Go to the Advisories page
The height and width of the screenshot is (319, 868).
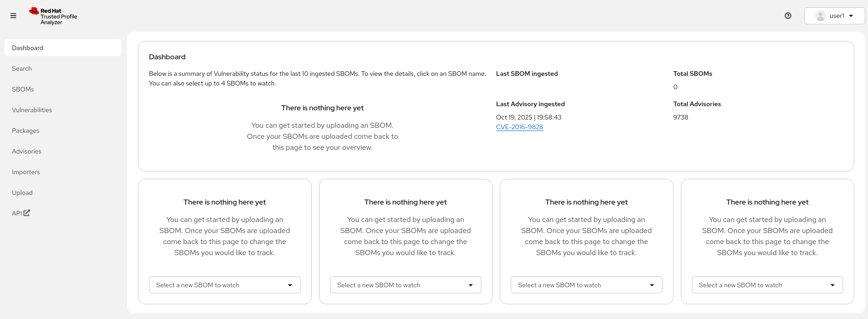27,151
